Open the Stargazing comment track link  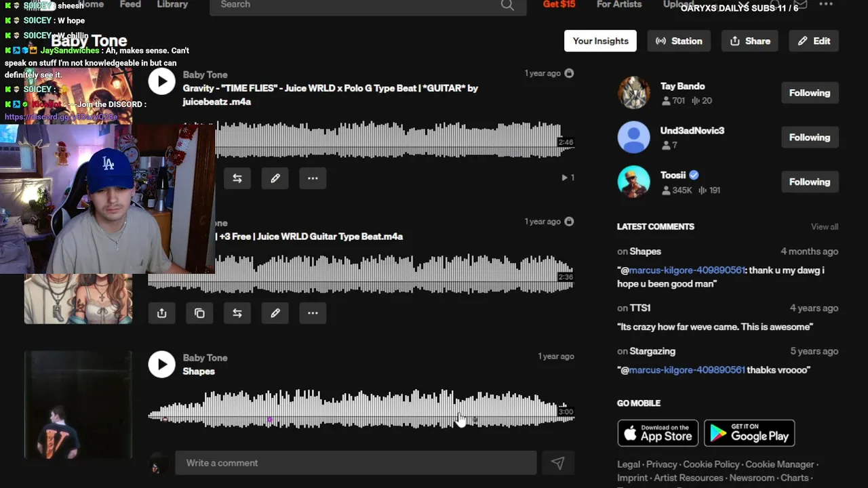652,351
